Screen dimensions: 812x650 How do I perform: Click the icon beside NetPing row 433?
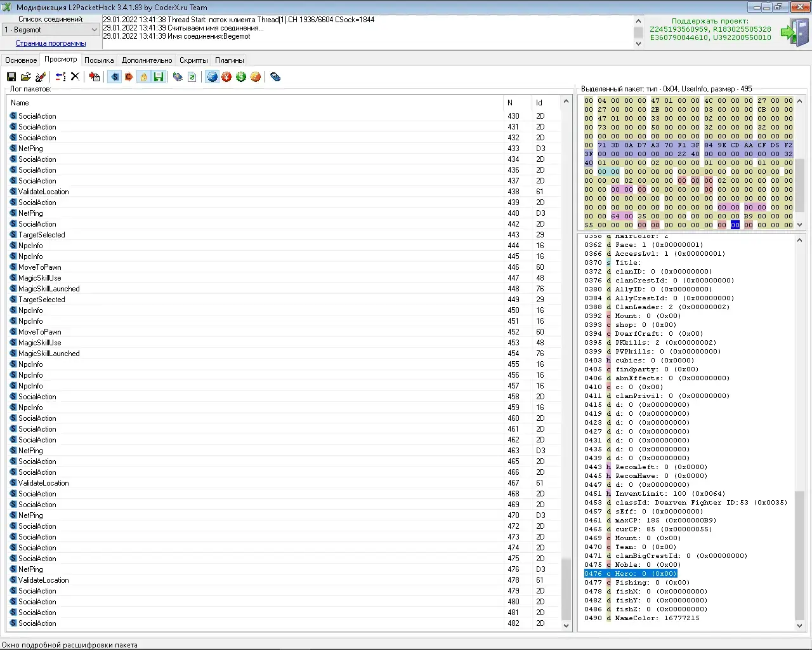pos(13,149)
